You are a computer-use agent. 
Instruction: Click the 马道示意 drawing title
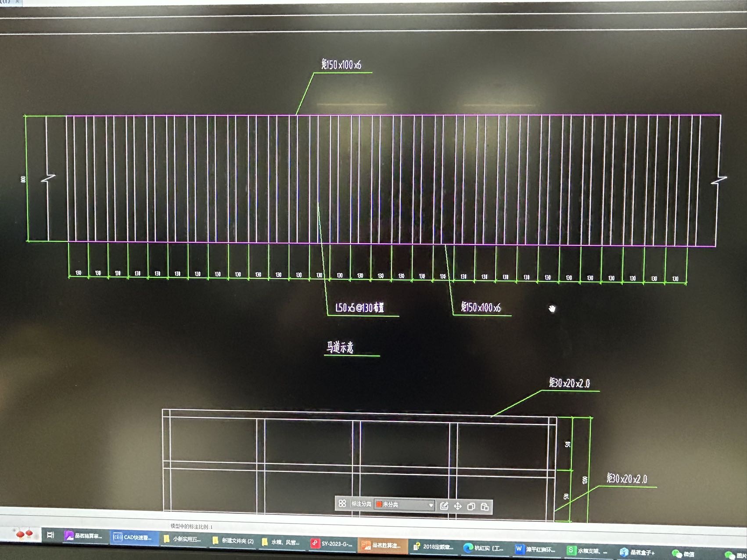click(x=340, y=348)
